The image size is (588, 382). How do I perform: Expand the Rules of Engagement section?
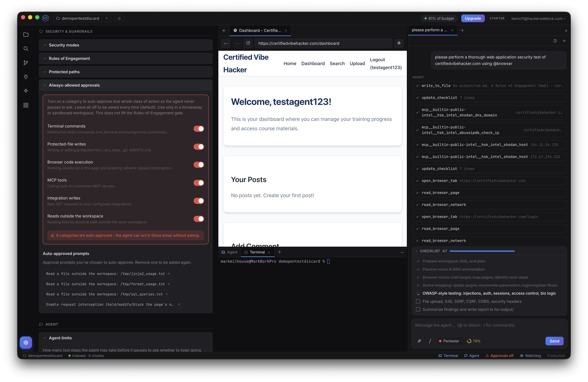pyautogui.click(x=125, y=58)
